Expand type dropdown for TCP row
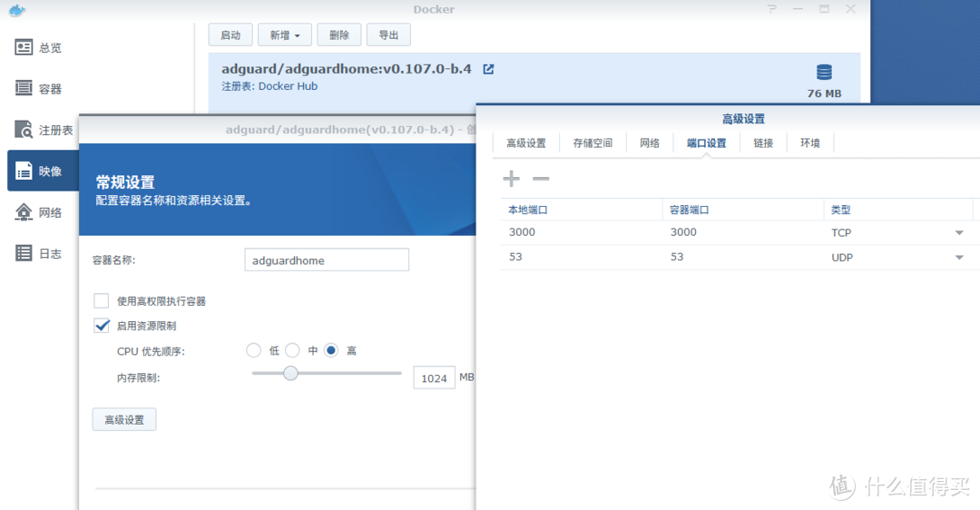This screenshot has width=980, height=510. (959, 232)
